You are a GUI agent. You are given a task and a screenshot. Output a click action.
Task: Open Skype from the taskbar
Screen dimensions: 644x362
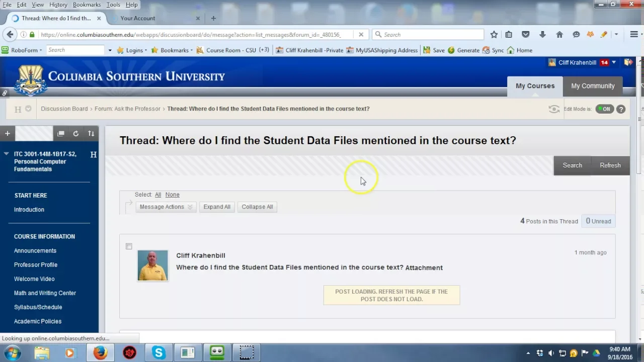click(x=158, y=352)
